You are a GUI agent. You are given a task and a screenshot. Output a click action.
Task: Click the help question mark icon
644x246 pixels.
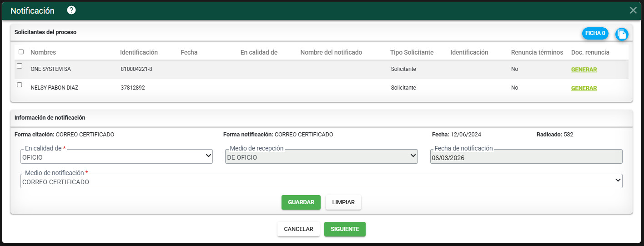[71, 10]
